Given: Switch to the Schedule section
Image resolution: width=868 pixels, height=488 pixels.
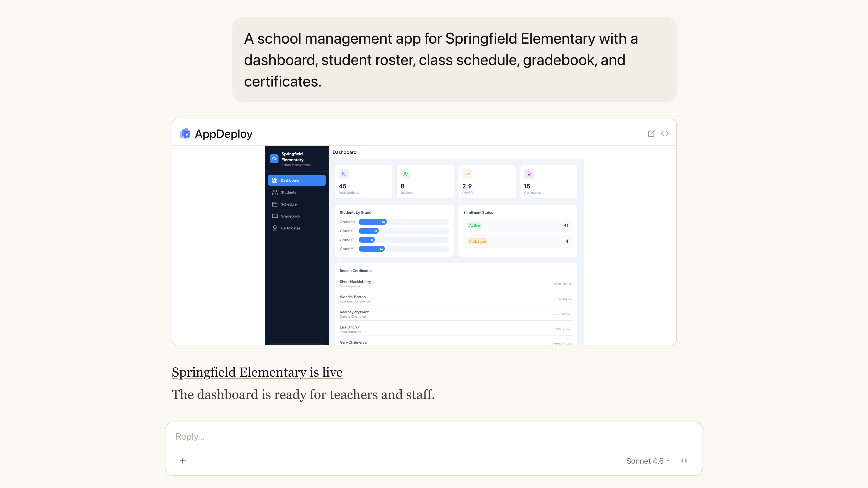Looking at the screenshot, I should tap(289, 204).
